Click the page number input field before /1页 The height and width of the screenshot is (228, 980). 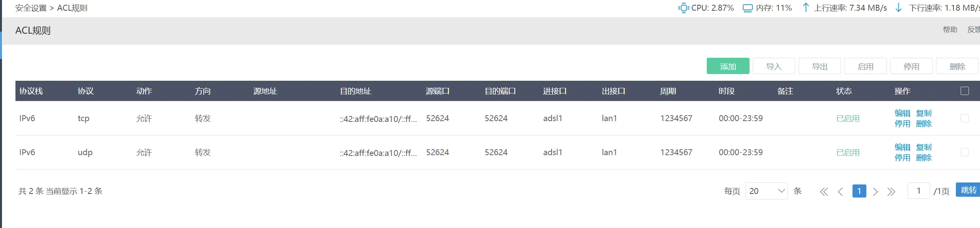[919, 190]
